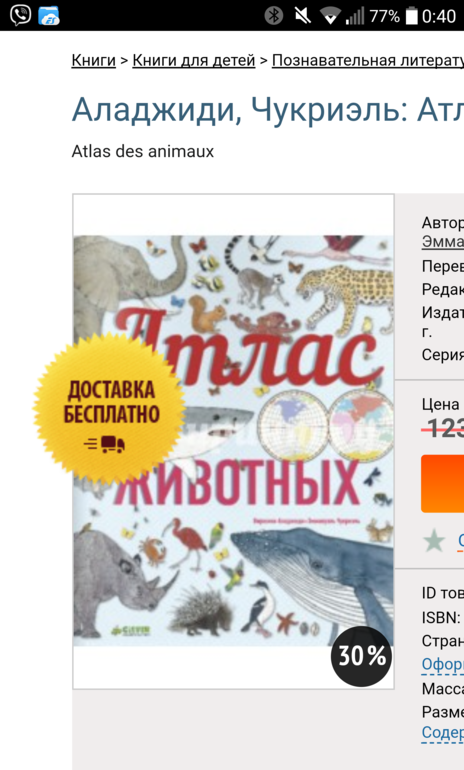Screen dimensions: 464x770
Task: Click the orange buy button
Action: [x=442, y=484]
